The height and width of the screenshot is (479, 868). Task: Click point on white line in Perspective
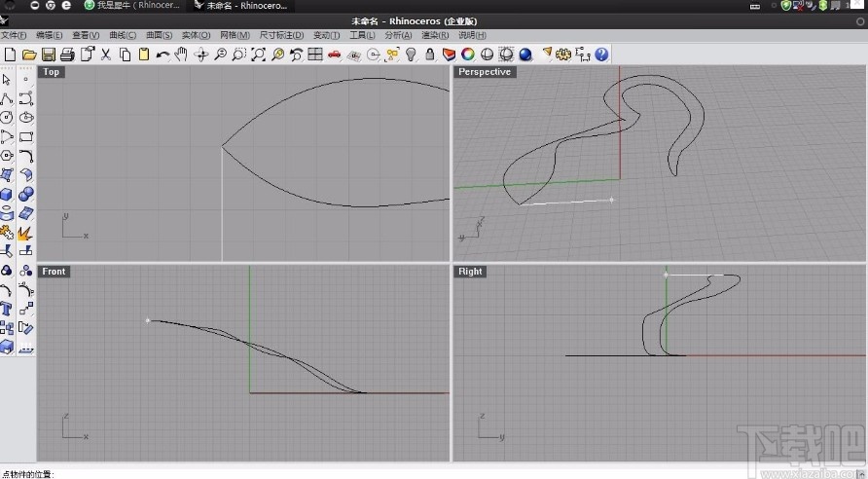click(x=611, y=200)
